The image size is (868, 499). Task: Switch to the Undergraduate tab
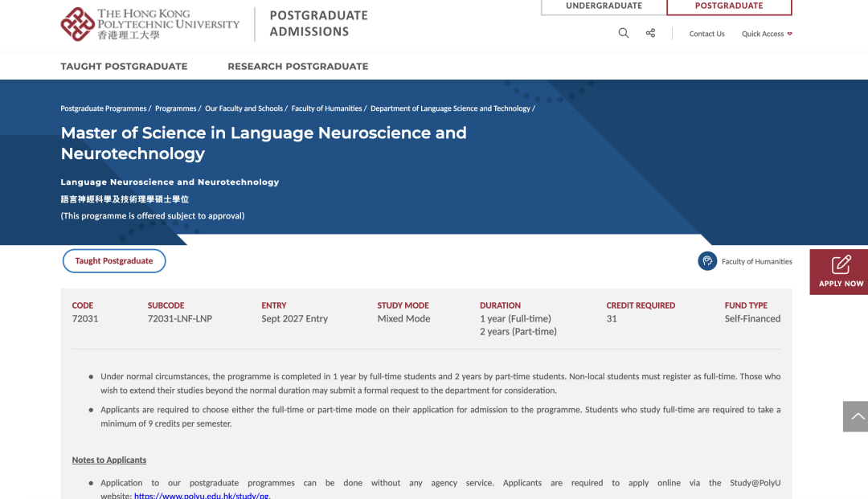(604, 6)
